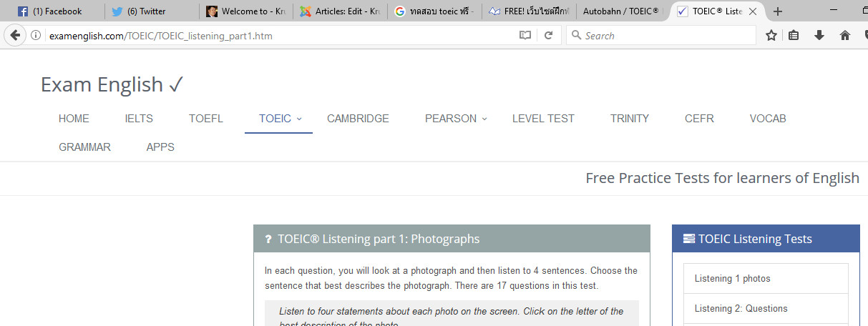Open the downloads arrow icon
This screenshot has height=326, width=868.
[819, 35]
